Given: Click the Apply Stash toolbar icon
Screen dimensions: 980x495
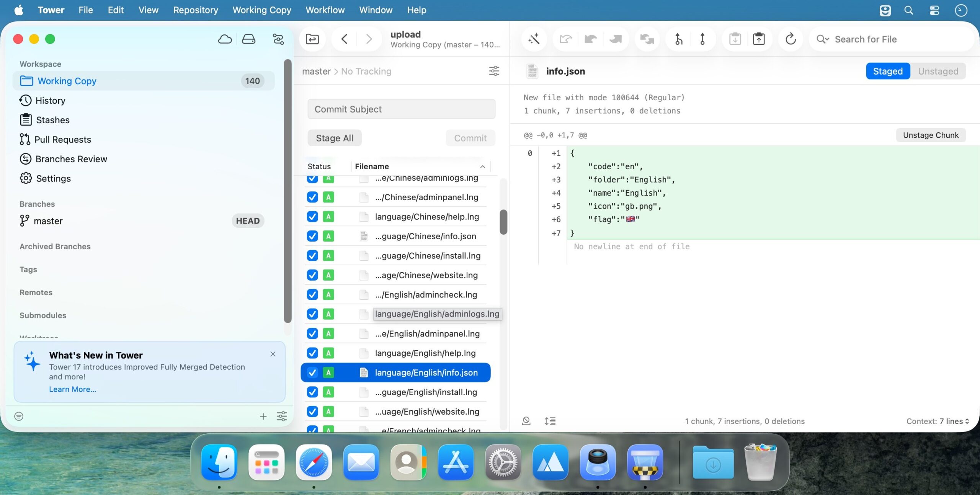Looking at the screenshot, I should coord(759,39).
